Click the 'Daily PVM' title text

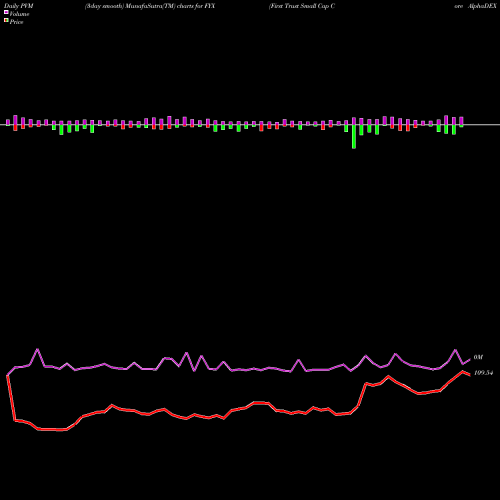click(19, 6)
